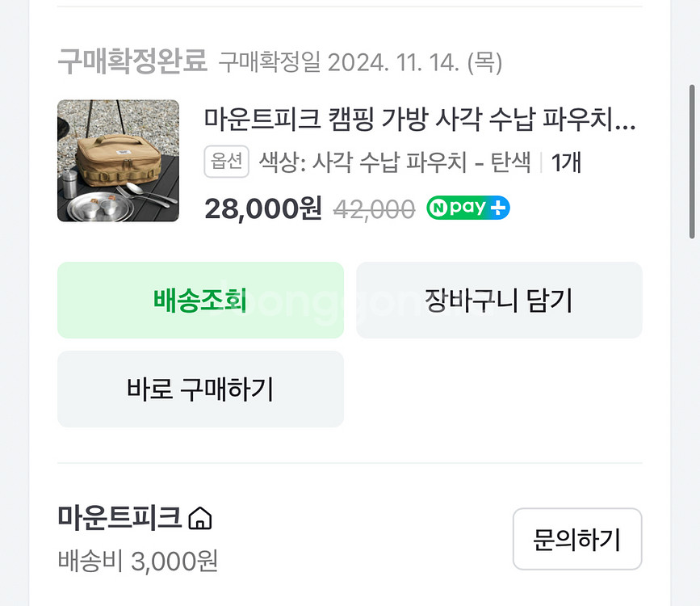Image resolution: width=700 pixels, height=606 pixels.
Task: Click 장바구니 담기 to add to cart
Action: click(x=498, y=300)
